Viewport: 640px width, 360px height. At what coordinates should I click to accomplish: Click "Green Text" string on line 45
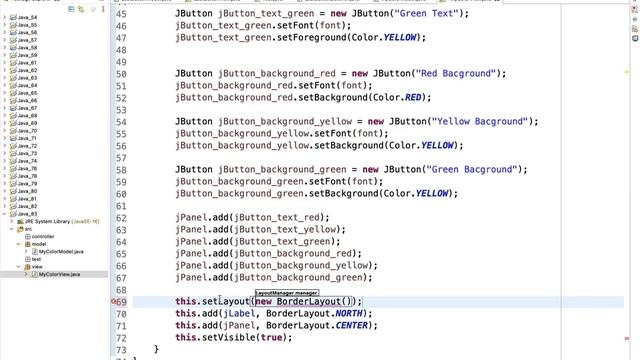coord(426,13)
